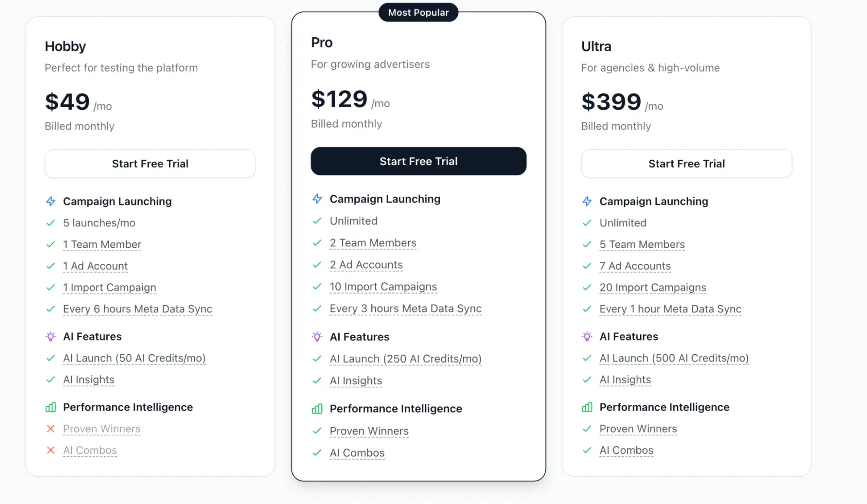Click the checkmark beside 7 Ad Accounts
Screen dimensions: 867x504
(x=587, y=266)
